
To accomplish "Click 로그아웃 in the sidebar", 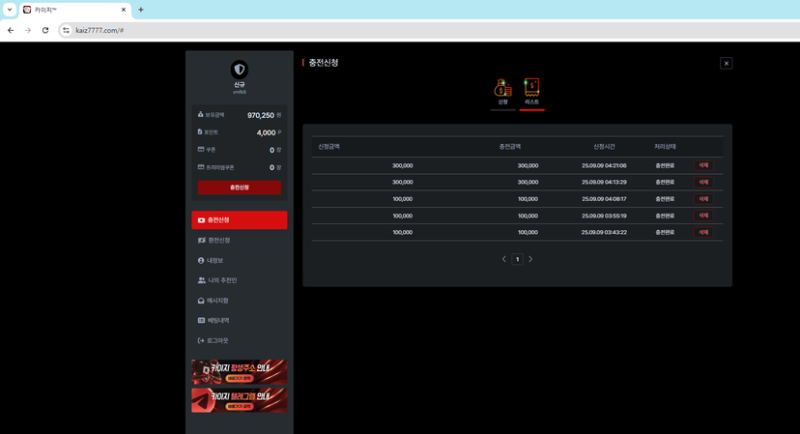I will [x=239, y=340].
